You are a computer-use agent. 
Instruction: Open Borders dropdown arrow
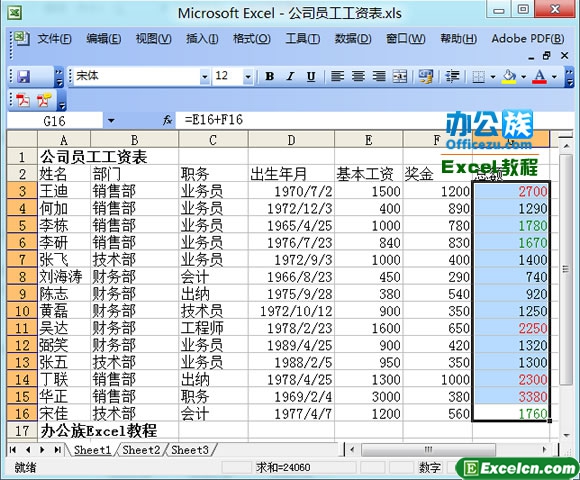click(493, 77)
